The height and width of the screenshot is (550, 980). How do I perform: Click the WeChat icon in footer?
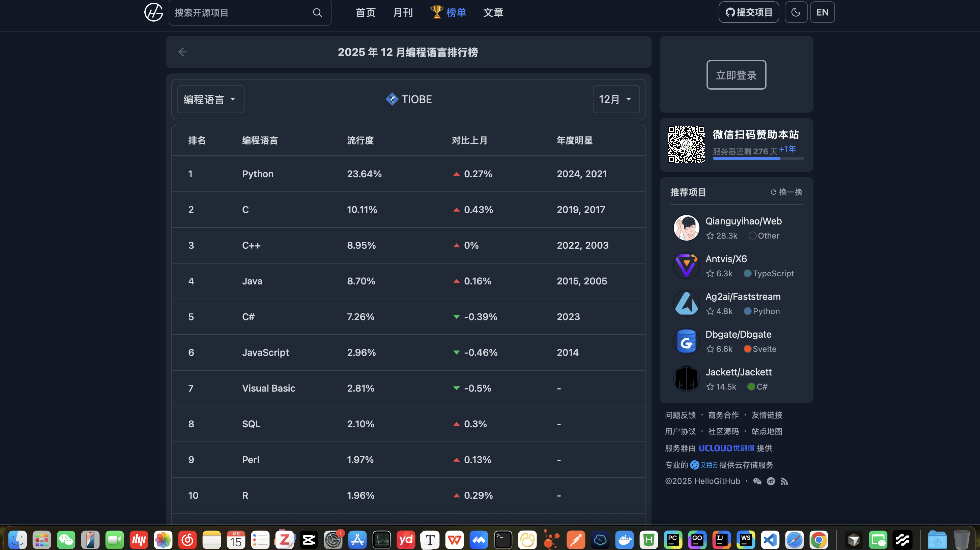coord(757,481)
